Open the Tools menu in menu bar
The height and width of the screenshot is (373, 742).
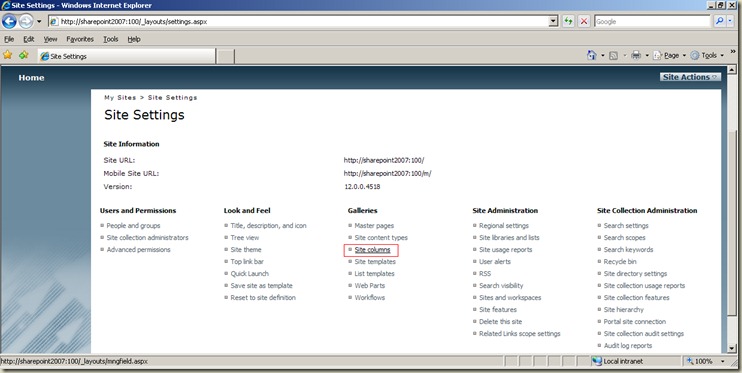click(111, 39)
